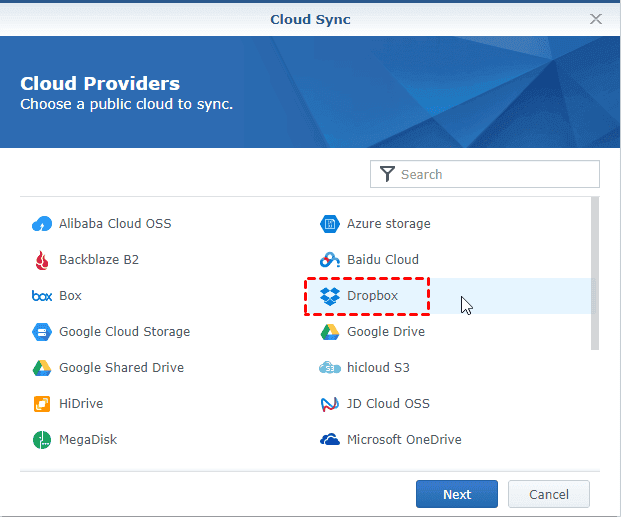This screenshot has width=621, height=517.
Task: Click the Google Drive triangle icon
Action: coord(330,332)
